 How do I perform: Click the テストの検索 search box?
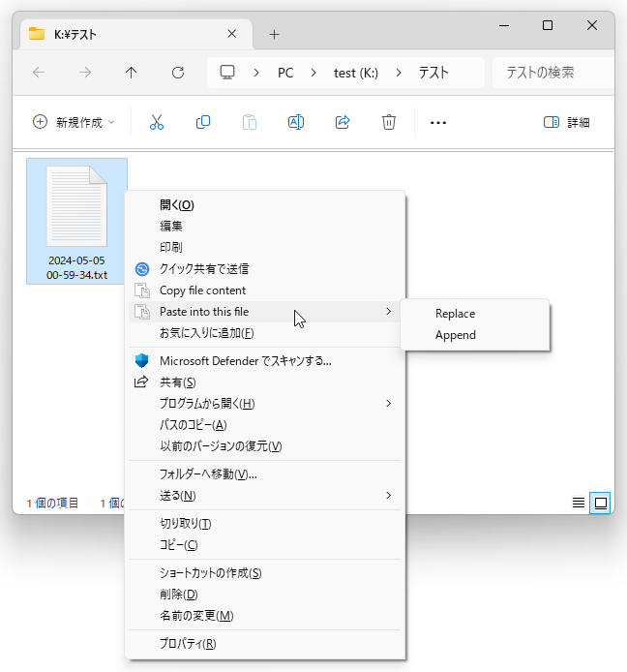click(x=552, y=73)
